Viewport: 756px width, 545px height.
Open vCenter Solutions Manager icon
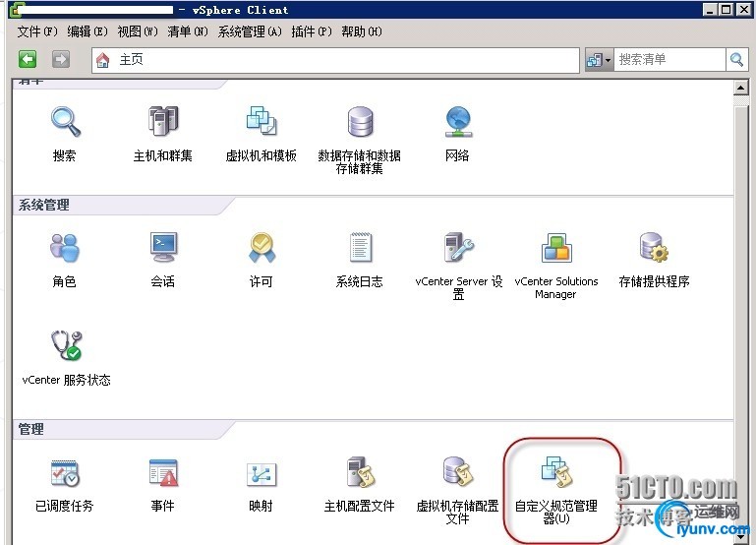(556, 248)
